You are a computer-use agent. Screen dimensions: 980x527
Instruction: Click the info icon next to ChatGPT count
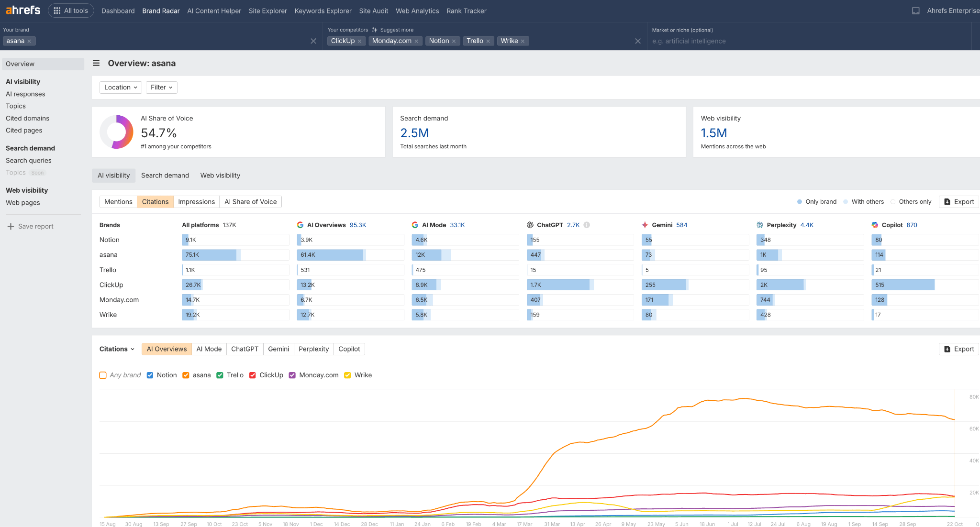[x=587, y=225]
